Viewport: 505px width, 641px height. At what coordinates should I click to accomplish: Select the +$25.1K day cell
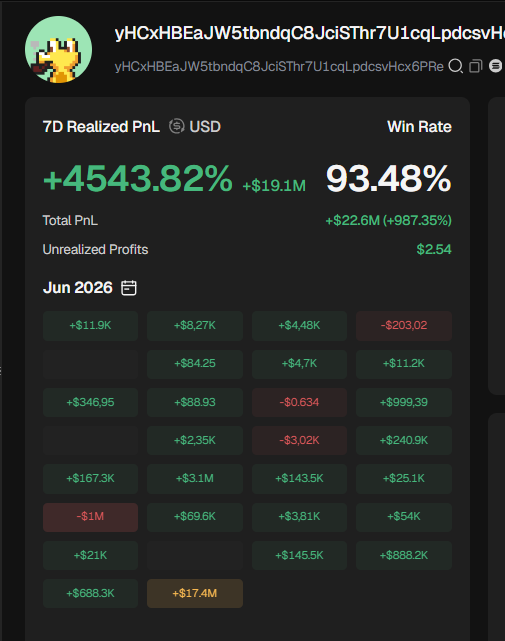click(404, 479)
